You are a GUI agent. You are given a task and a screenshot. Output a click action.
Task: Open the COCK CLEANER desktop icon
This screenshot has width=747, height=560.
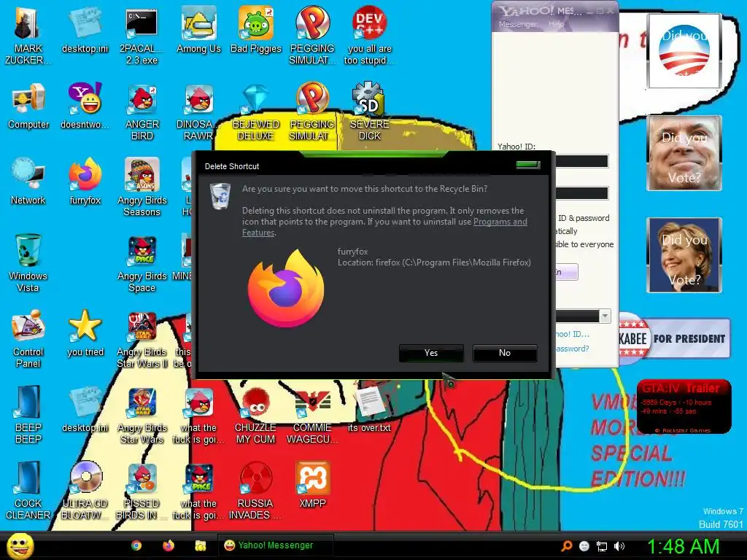tap(28, 490)
